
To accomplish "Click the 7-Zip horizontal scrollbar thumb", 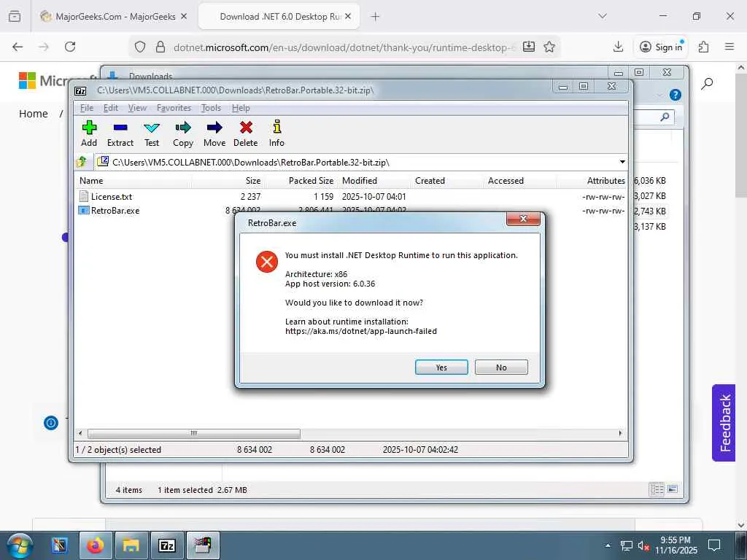I will pyautogui.click(x=194, y=433).
